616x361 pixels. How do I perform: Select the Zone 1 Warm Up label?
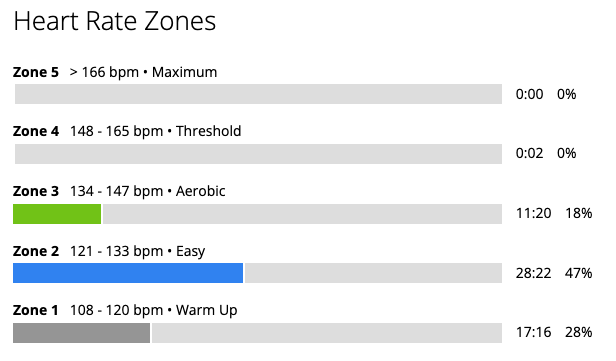tap(125, 310)
